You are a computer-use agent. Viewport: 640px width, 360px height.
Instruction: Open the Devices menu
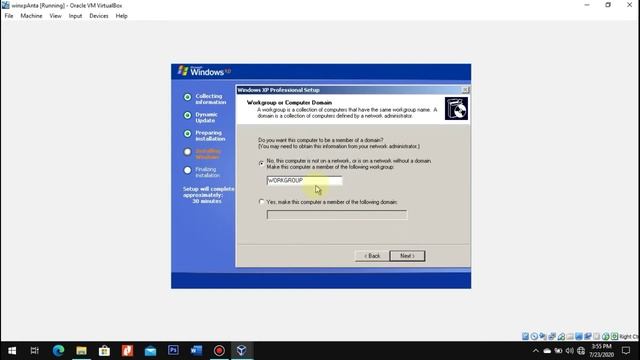99,16
